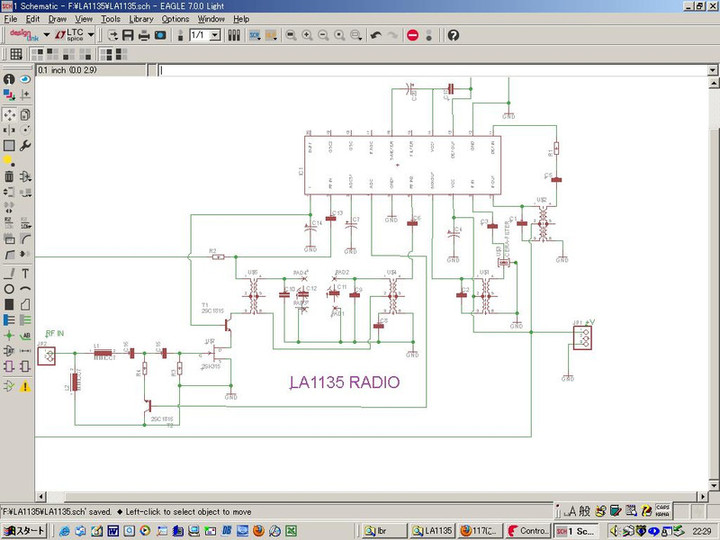Image resolution: width=720 pixels, height=540 pixels.
Task: Click the Windows Start button
Action: click(24, 530)
